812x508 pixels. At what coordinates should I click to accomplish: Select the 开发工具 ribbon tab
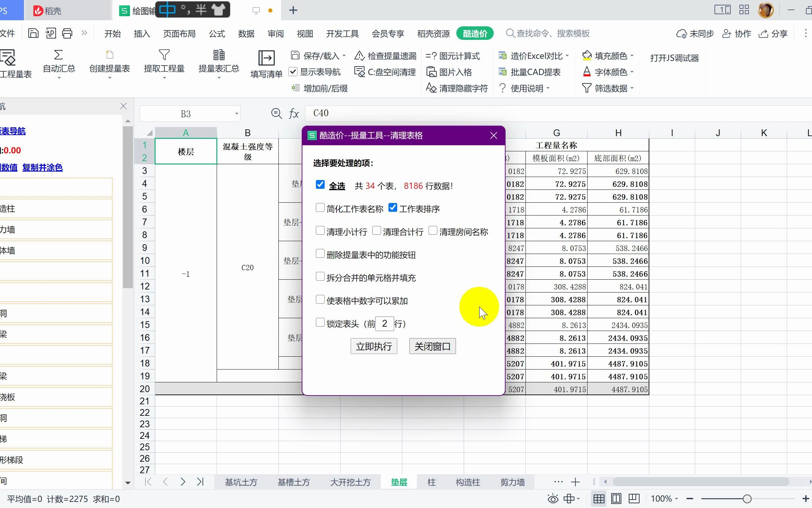[x=342, y=33]
